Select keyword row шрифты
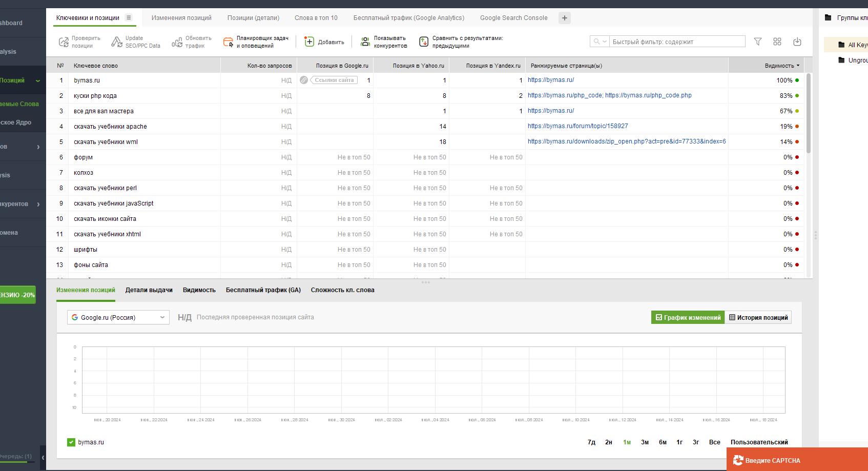Image resolution: width=868 pixels, height=471 pixels. click(425, 250)
